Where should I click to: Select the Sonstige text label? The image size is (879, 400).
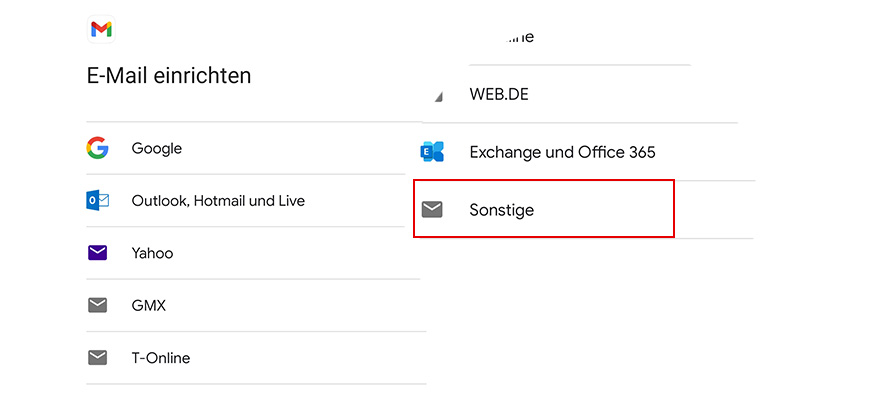pyautogui.click(x=502, y=209)
